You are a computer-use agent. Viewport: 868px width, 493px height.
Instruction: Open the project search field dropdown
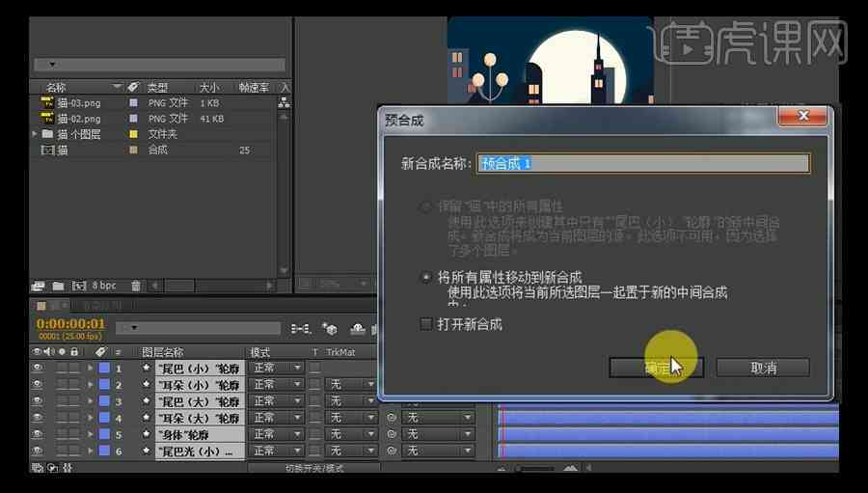52,65
